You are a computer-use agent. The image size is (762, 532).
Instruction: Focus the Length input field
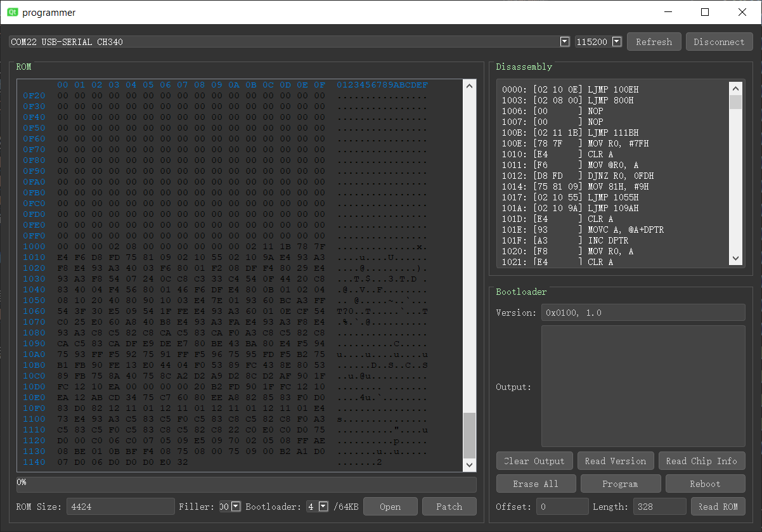click(x=659, y=506)
